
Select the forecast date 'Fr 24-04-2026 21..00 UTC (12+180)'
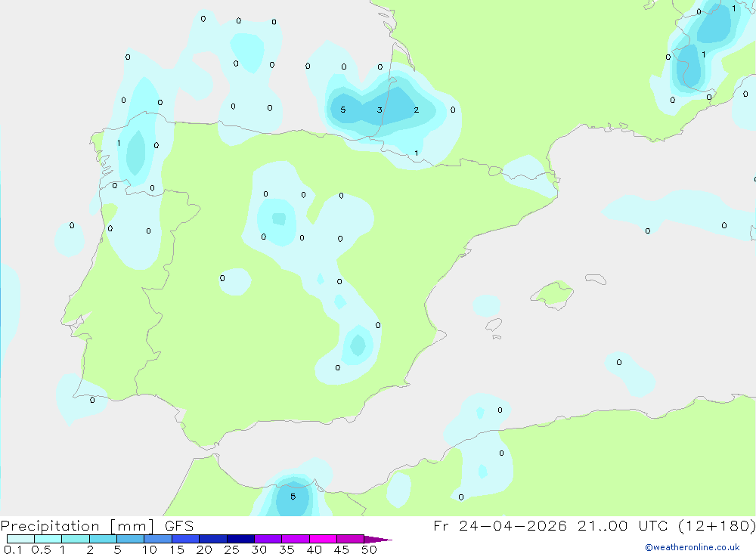[x=594, y=526]
